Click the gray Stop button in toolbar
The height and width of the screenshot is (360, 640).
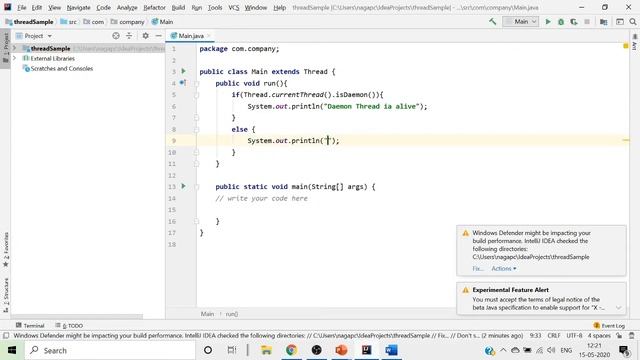[x=587, y=22]
